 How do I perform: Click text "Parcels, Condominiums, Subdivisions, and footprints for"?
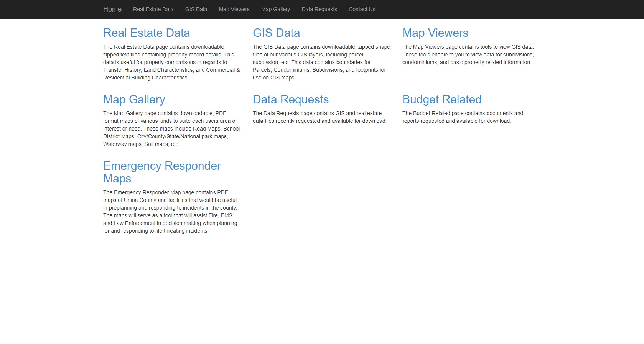point(320,70)
